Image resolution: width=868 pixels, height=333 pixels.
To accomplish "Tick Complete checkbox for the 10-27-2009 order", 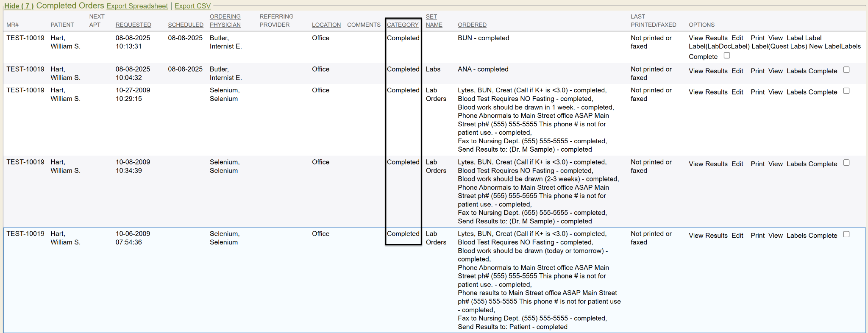I will (846, 91).
